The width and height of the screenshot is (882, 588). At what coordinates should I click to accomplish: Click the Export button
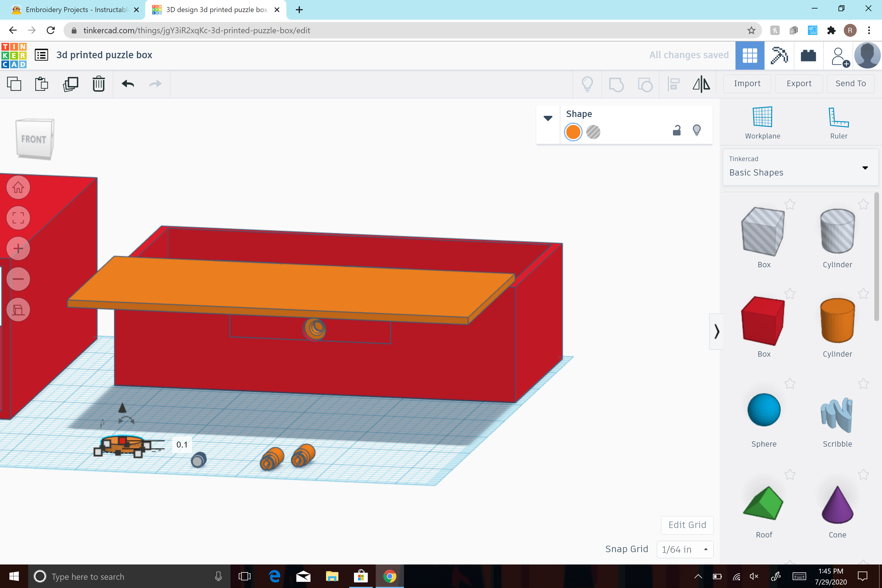(799, 83)
